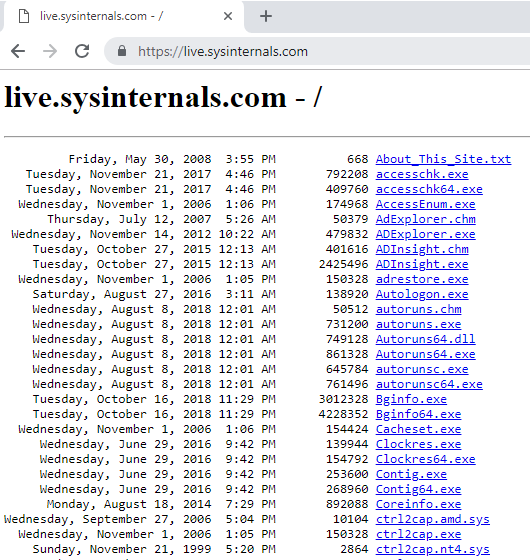
Task: Click the Bginfo64.exe link
Action: [x=418, y=414]
